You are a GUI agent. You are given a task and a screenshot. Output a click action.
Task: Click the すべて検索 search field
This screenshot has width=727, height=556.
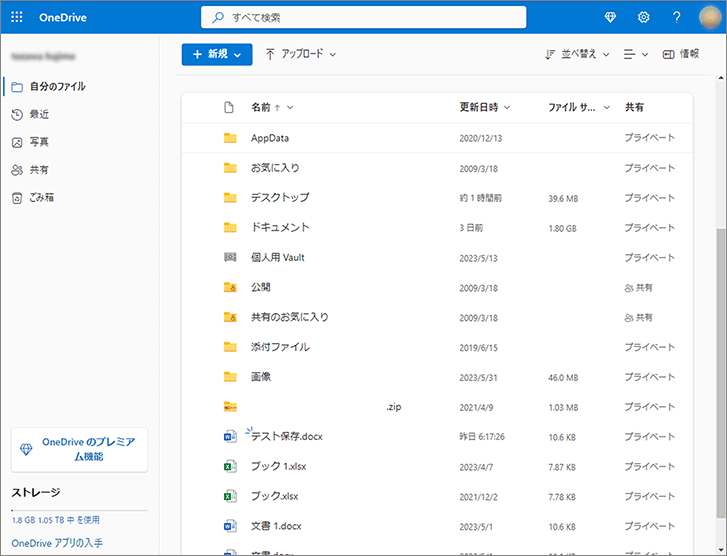[364, 17]
